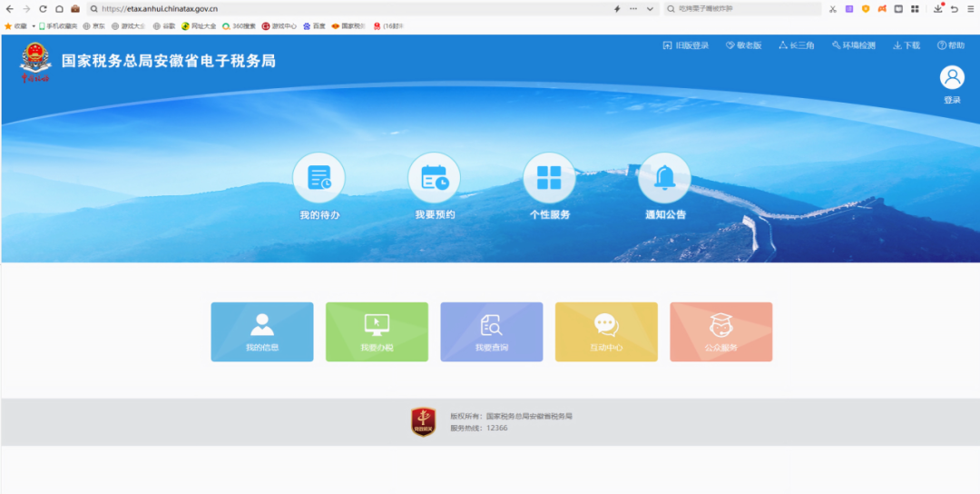Open the 我要查询 purple tile

point(491,332)
